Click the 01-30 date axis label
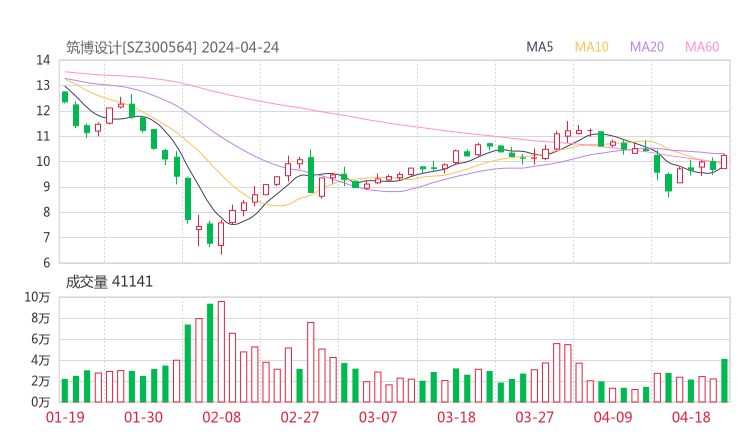740x440 pixels. tap(143, 417)
